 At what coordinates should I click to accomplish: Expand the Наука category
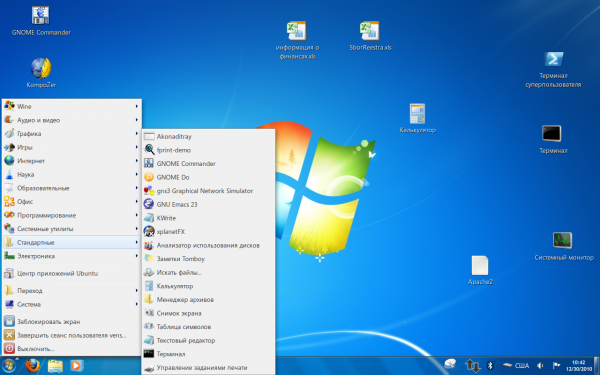coord(72,174)
